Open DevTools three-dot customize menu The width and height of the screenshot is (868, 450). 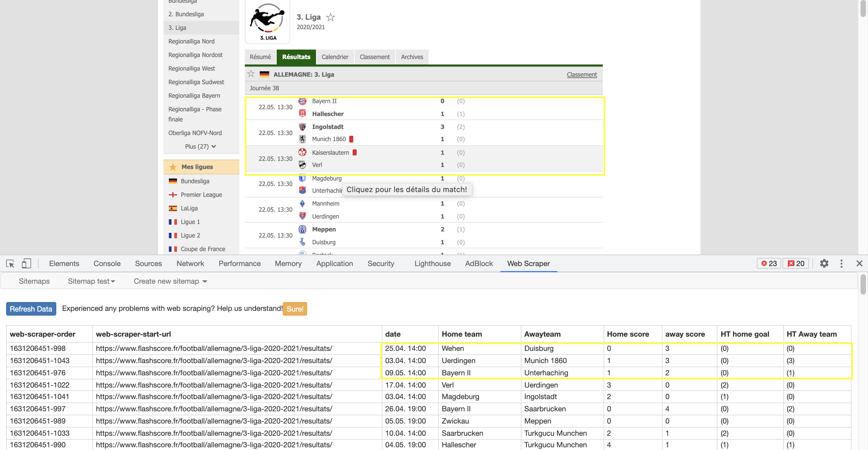[x=841, y=264]
